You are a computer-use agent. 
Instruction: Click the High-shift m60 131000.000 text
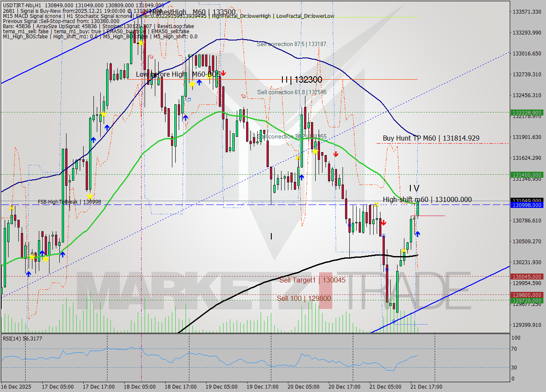[x=427, y=199]
